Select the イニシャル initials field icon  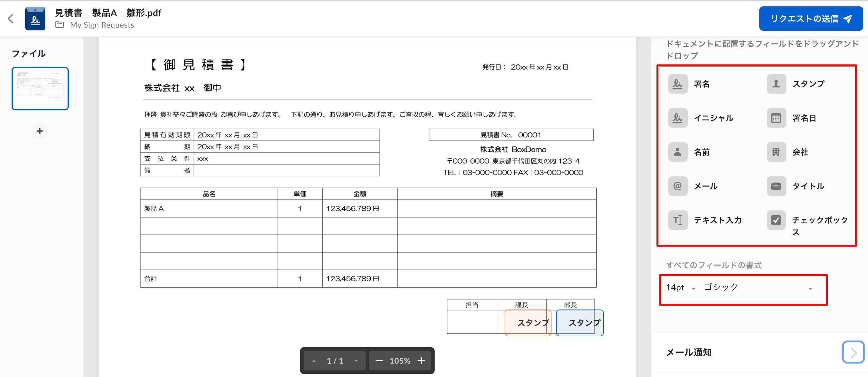click(x=677, y=118)
